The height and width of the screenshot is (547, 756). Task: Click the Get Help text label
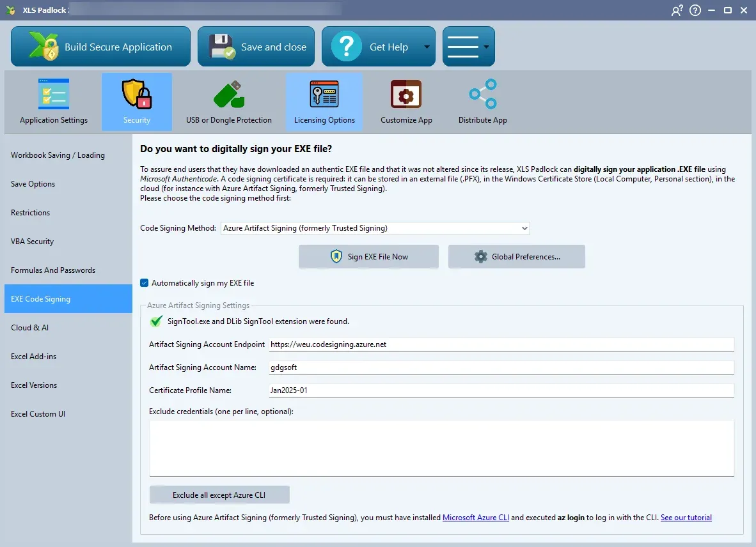(x=389, y=47)
